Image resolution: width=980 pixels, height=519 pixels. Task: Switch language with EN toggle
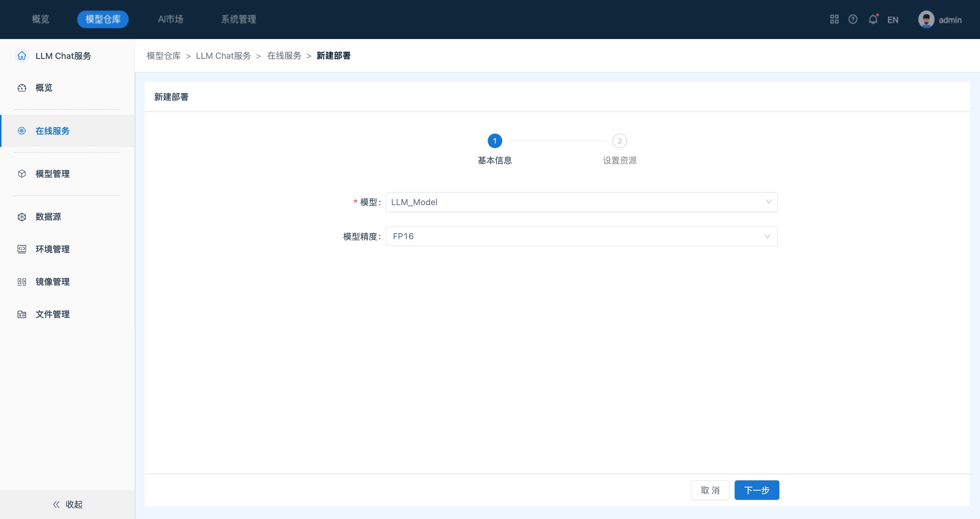tap(893, 20)
